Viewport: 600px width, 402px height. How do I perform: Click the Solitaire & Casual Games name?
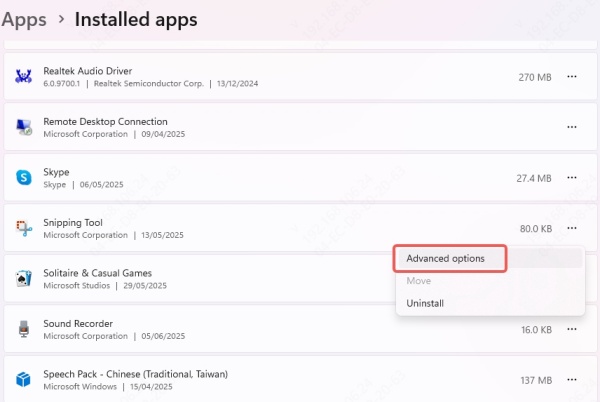(98, 273)
